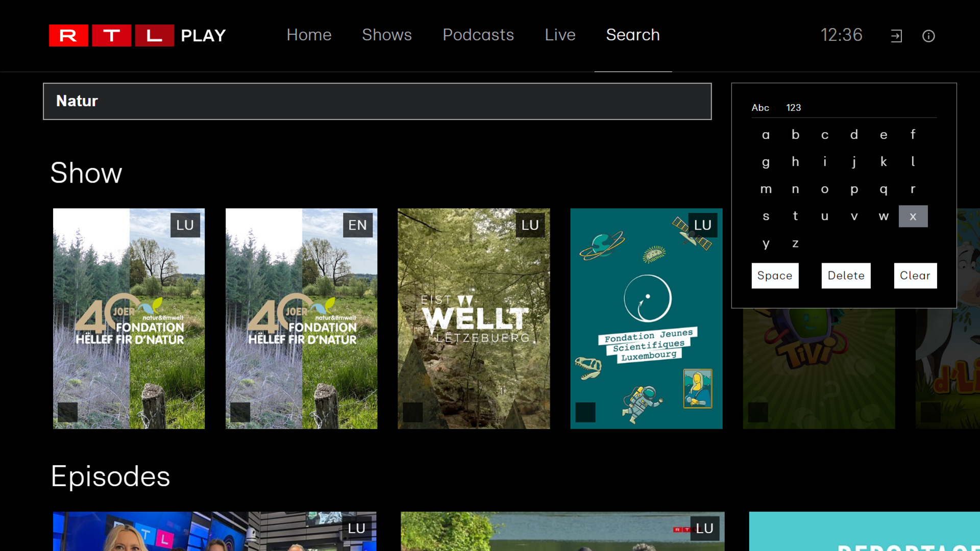Image resolution: width=980 pixels, height=551 pixels.
Task: Click the Delete key
Action: 846,275
